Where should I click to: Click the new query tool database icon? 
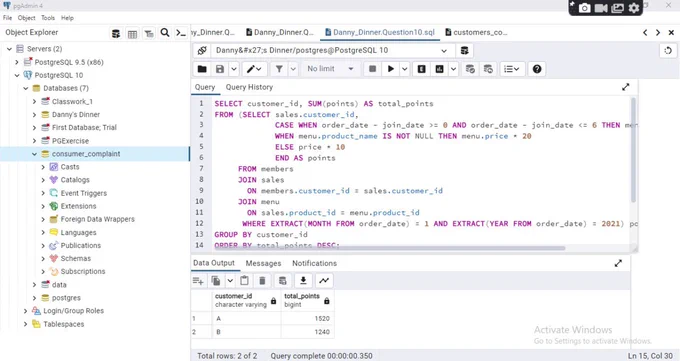[464, 50]
